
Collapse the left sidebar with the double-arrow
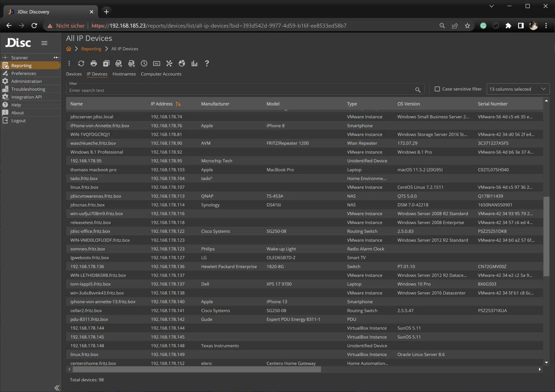pos(57,388)
